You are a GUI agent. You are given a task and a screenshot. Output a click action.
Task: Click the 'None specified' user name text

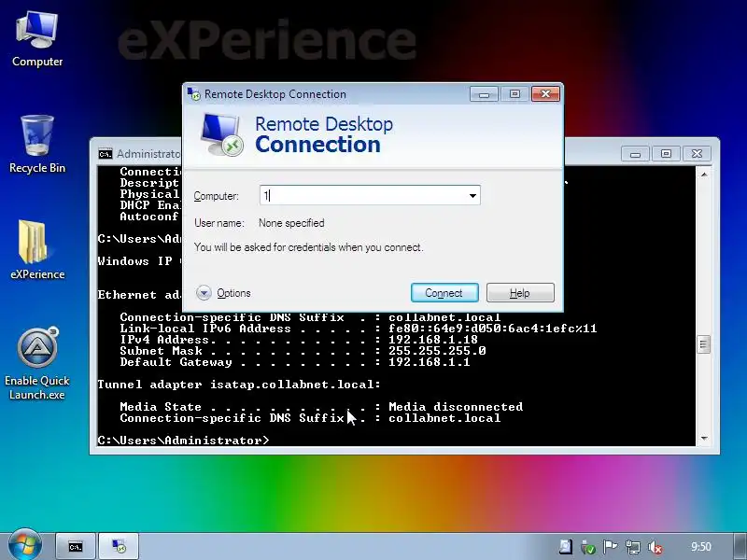[x=291, y=223]
